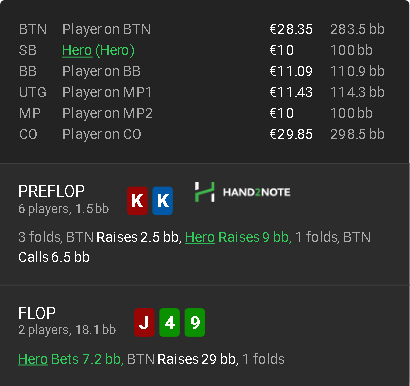This screenshot has width=410, height=386.
Task: Click Hero link in flop action
Action: 33,359
